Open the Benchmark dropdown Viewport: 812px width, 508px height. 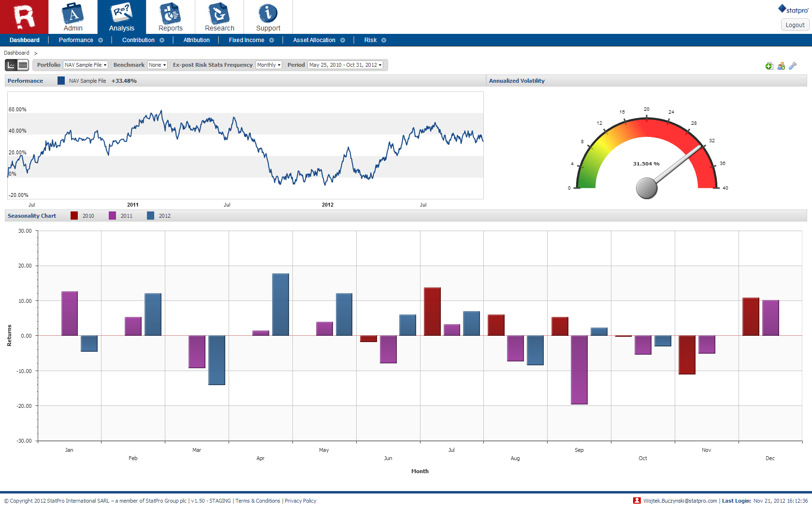(x=158, y=65)
